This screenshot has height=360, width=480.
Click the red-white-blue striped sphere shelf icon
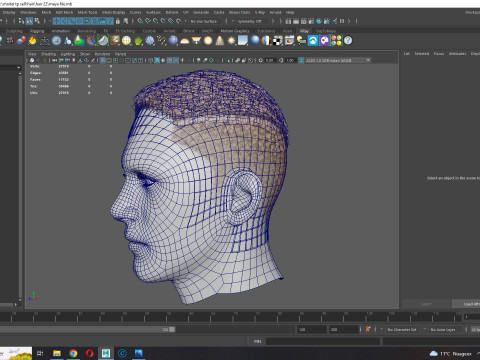coord(266,41)
